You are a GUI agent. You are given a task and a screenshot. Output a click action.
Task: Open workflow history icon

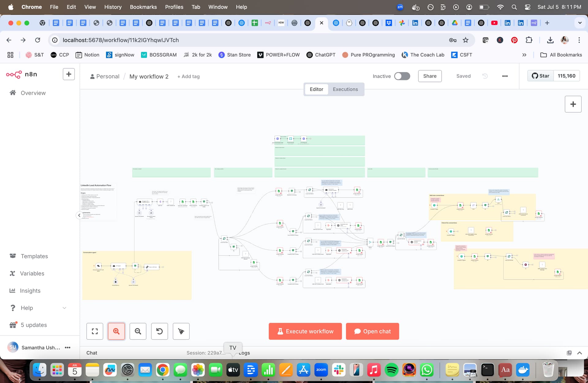[484, 76]
